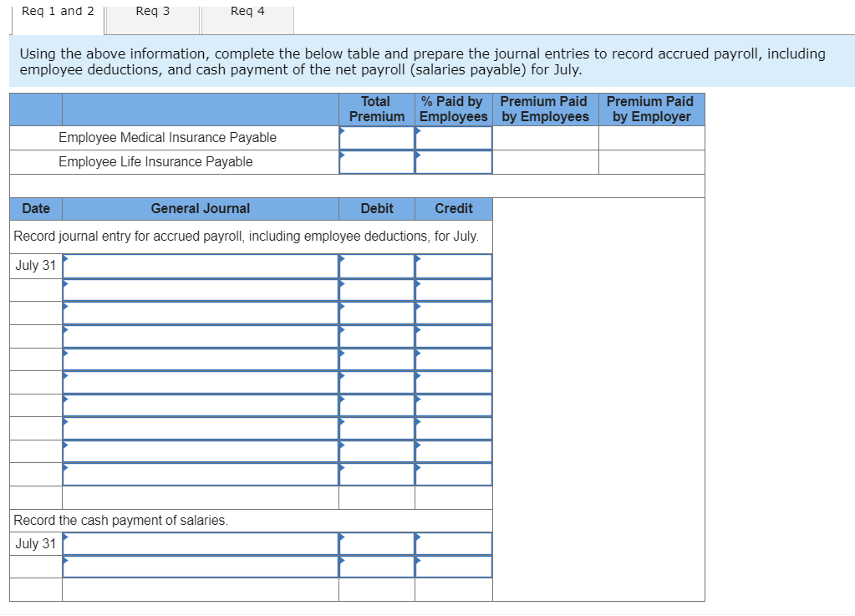The width and height of the screenshot is (855, 616).
Task: Open account dropdown in tenth payroll journal row
Action: (x=201, y=474)
